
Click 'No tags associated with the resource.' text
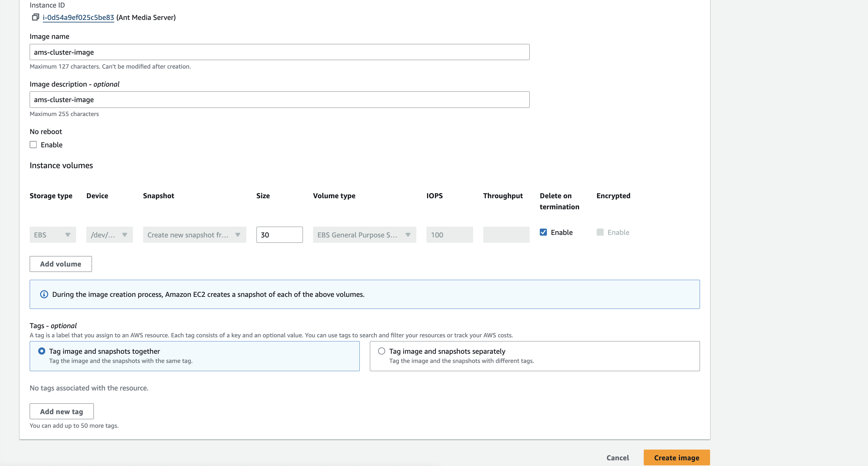(x=89, y=388)
